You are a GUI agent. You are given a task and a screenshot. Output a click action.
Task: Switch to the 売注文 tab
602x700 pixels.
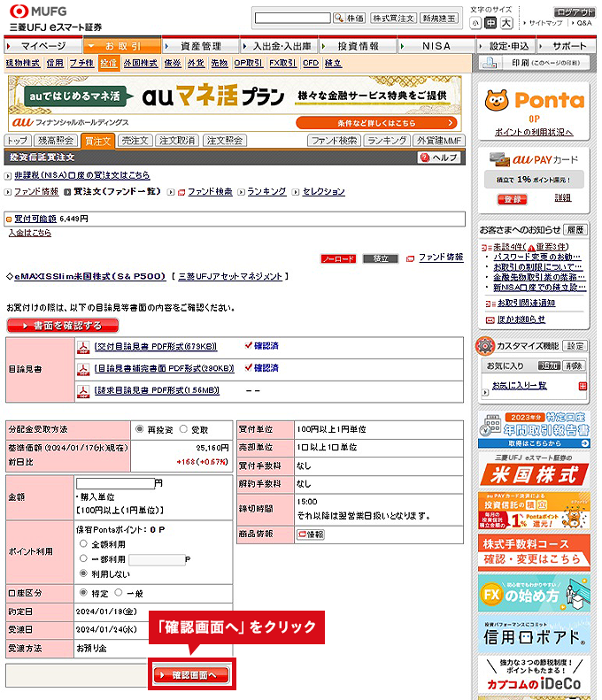[x=135, y=141]
